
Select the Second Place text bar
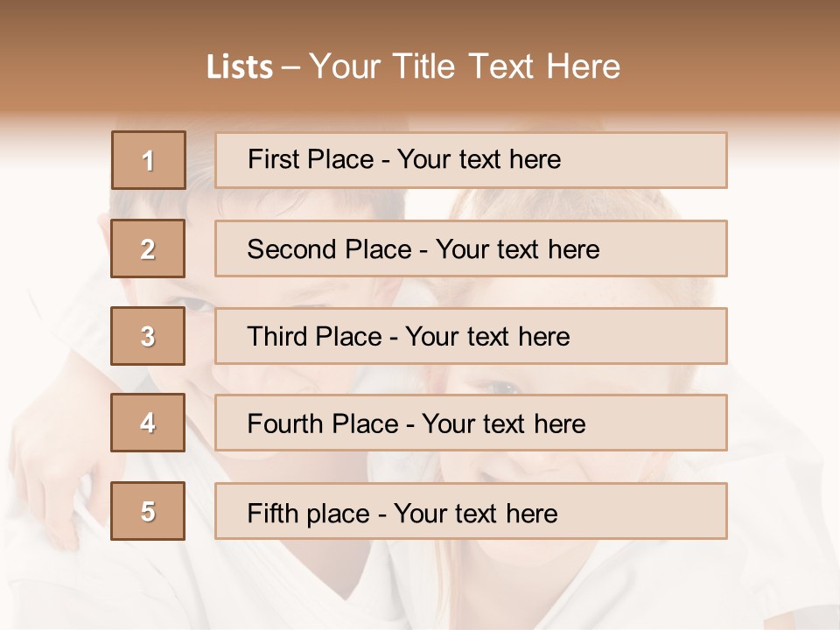coord(471,248)
